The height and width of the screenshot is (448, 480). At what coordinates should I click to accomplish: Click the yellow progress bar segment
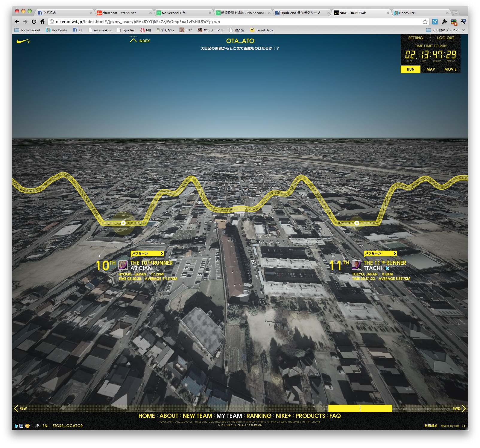click(x=360, y=408)
